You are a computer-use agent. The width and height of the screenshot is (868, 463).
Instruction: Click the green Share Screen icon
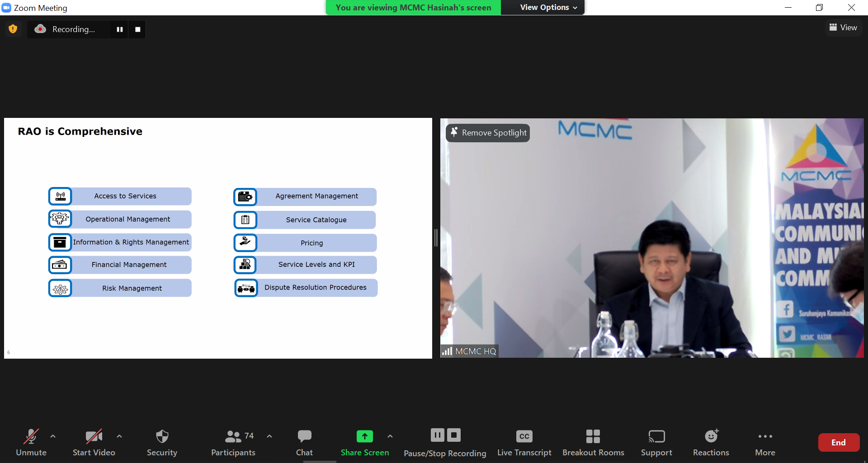click(x=364, y=436)
